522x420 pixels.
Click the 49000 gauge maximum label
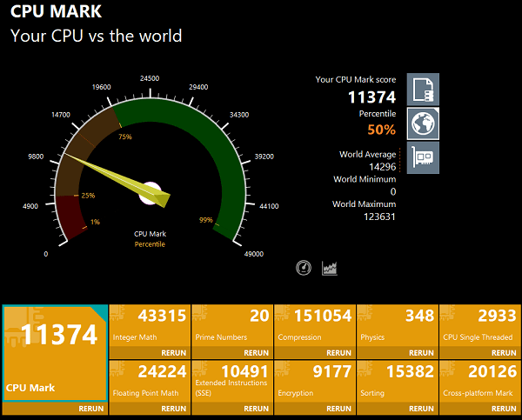(x=254, y=254)
